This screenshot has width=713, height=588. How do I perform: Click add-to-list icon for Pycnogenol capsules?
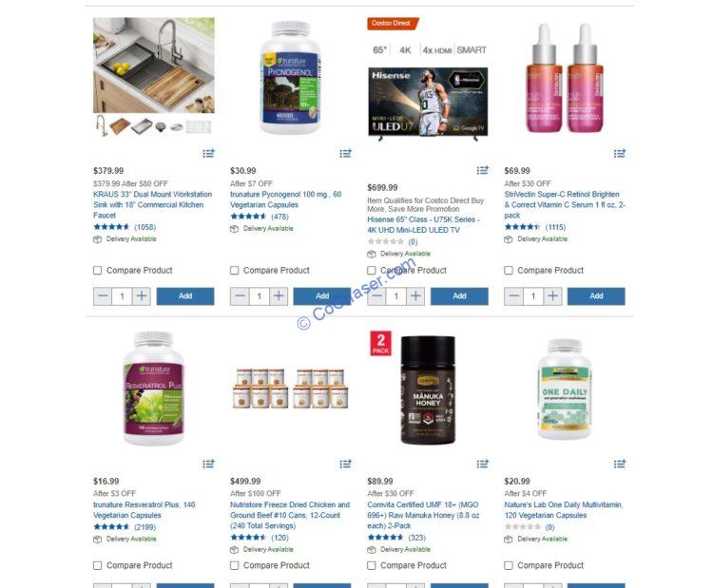pos(346,153)
